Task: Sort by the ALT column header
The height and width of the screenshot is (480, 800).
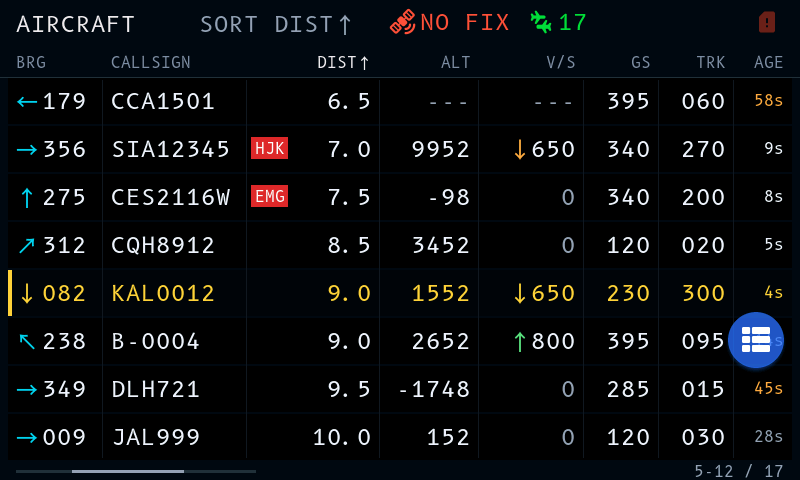Action: pos(456,62)
